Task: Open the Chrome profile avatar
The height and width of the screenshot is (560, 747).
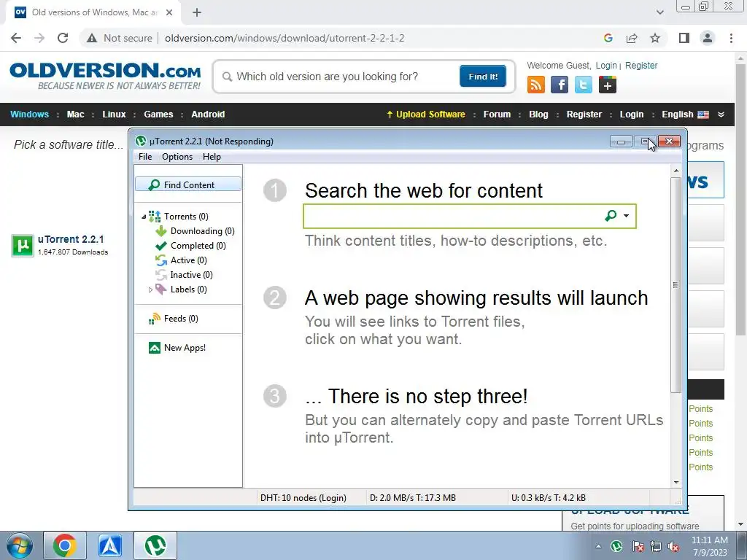Action: click(708, 38)
